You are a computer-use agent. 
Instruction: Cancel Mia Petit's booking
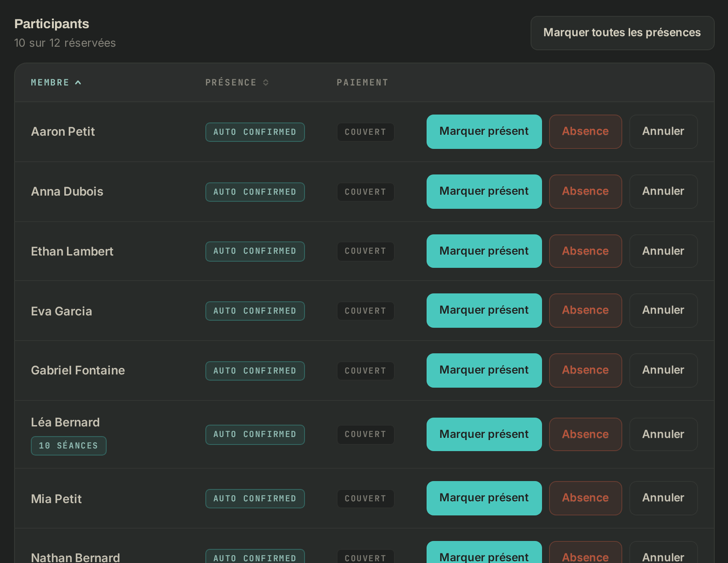663,498
